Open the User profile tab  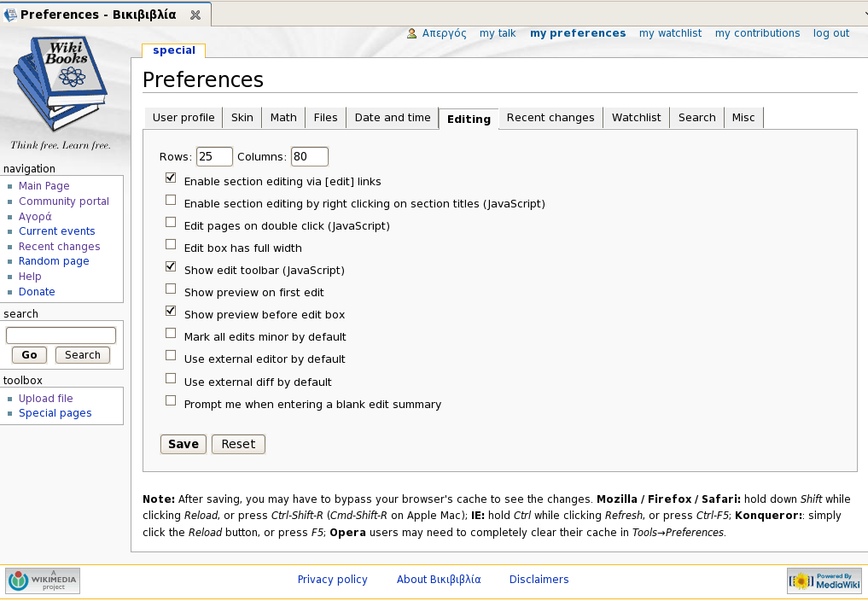coord(184,118)
